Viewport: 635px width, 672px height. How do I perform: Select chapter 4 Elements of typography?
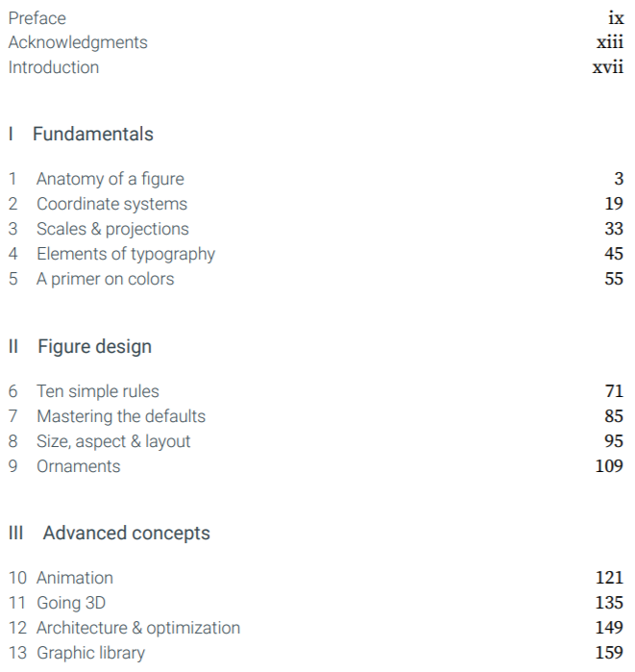coord(126,254)
